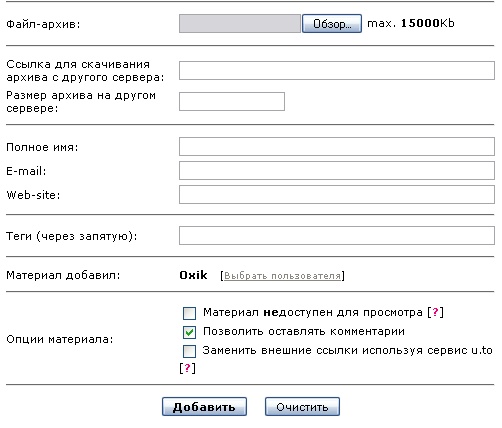The image size is (502, 428).
Task: Click help question mark next to недоступен option
Action: pos(435,312)
